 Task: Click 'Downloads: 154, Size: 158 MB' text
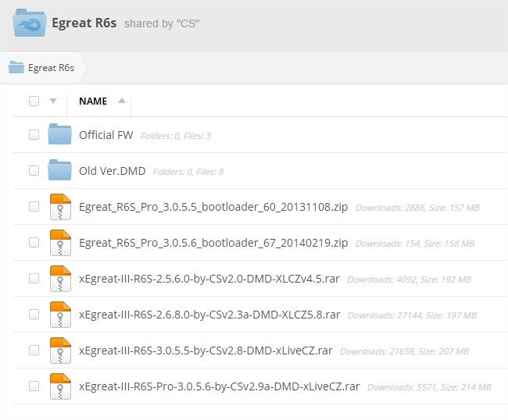pos(415,244)
